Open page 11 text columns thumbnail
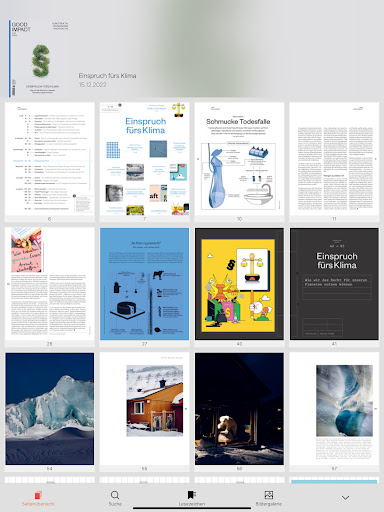384x512 pixels. pos(334,159)
